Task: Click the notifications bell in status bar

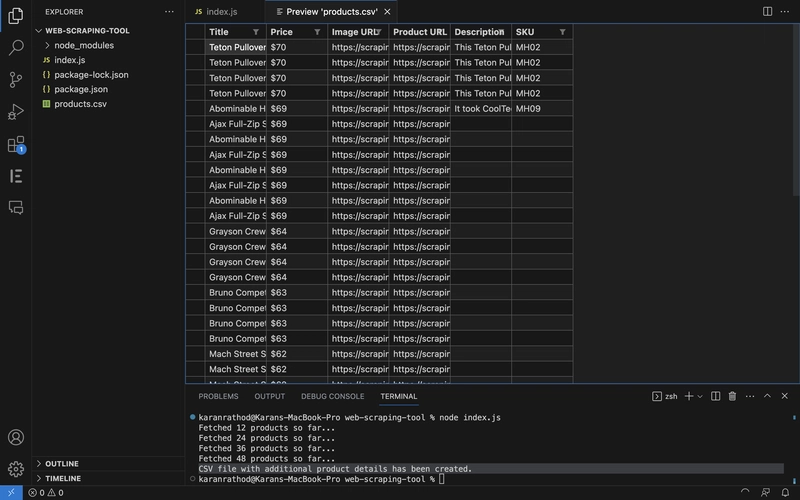Action: (x=786, y=492)
